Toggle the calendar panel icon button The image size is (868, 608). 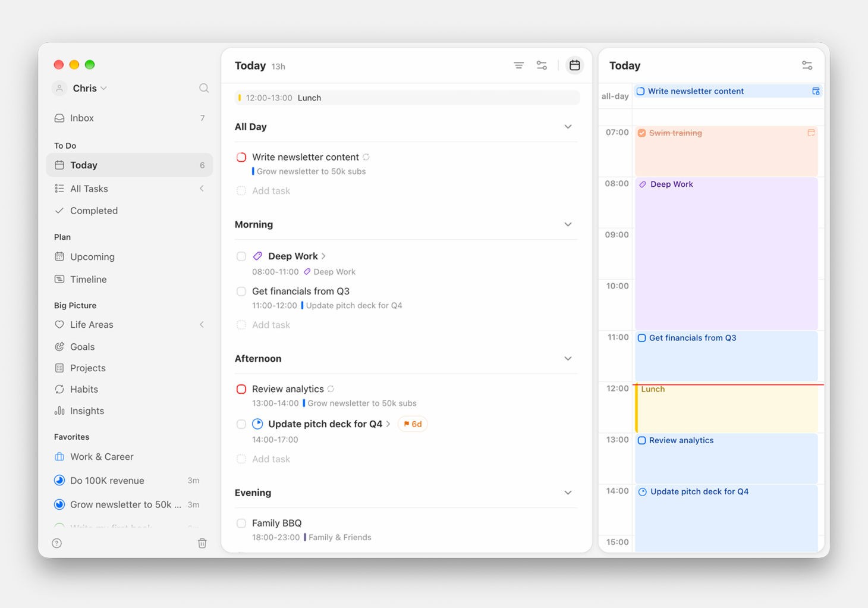coord(574,65)
